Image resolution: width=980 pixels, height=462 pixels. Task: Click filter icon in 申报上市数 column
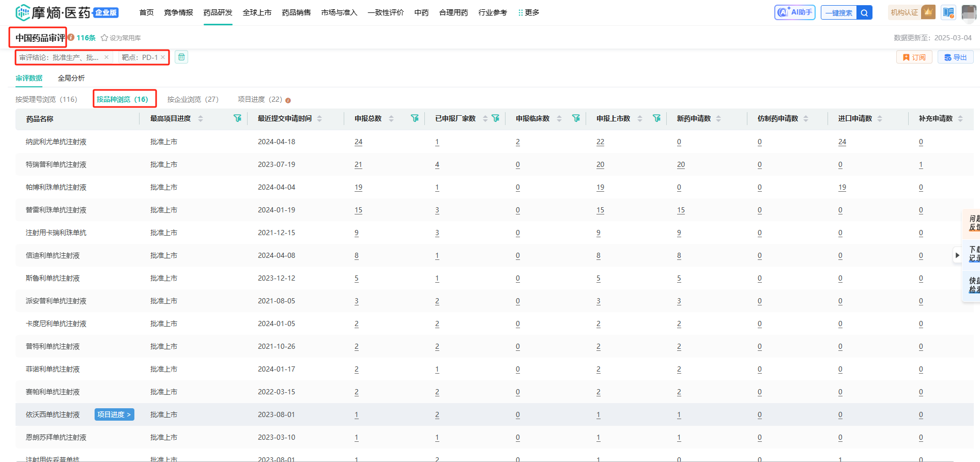(656, 118)
